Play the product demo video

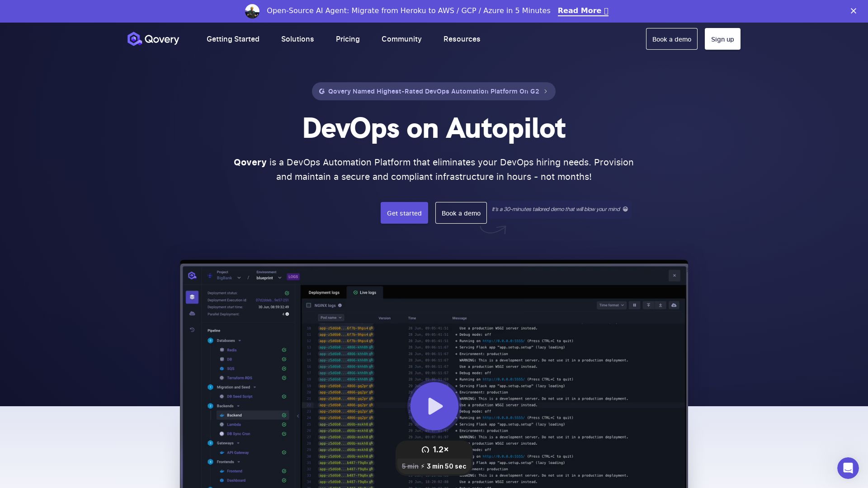click(x=434, y=406)
